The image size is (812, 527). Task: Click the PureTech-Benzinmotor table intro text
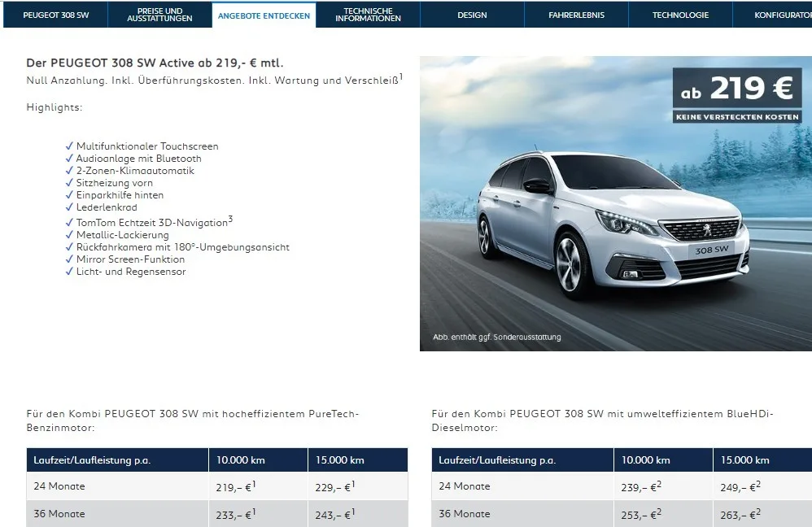(193, 420)
